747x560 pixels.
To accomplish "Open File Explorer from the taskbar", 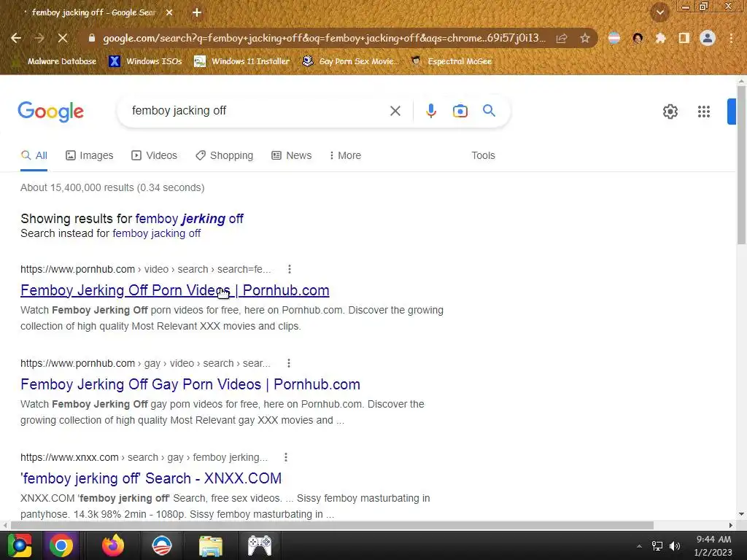I will [x=211, y=545].
